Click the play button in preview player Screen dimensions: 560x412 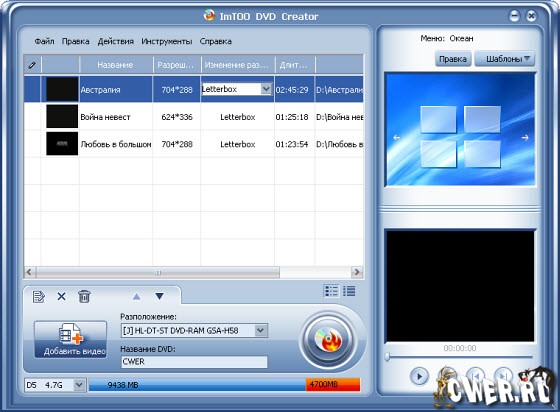[419, 376]
